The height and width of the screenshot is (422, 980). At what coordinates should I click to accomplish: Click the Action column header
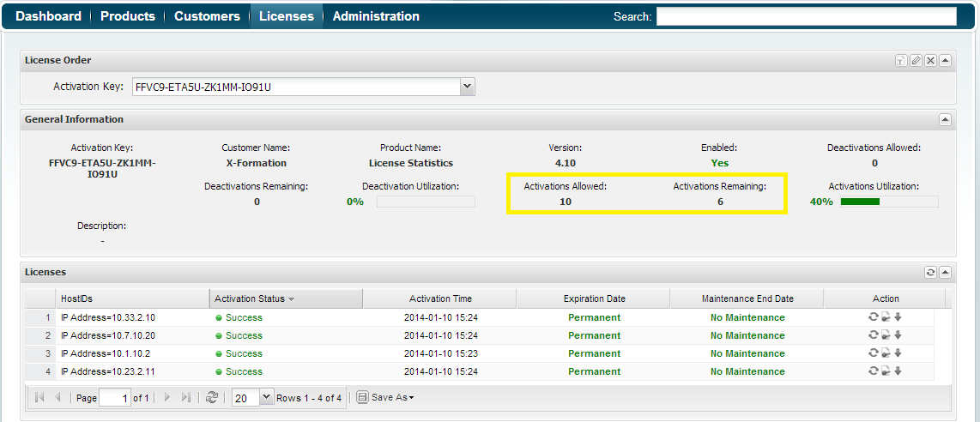[885, 298]
